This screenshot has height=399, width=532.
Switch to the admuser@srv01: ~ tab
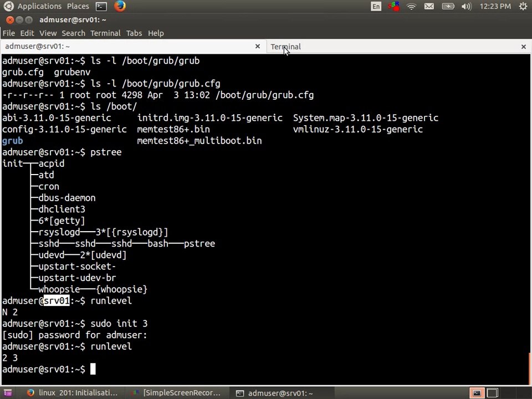tap(133, 47)
